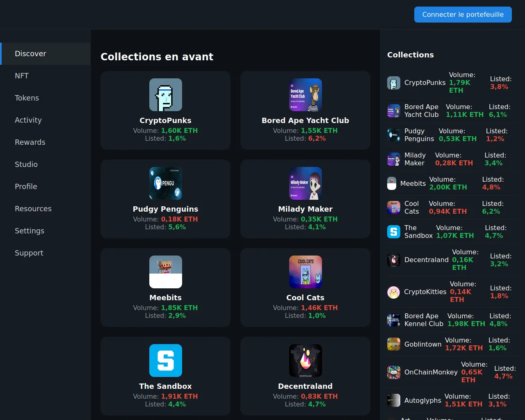The height and width of the screenshot is (420, 525).
Task: Click the Goblintown list icon
Action: click(394, 344)
